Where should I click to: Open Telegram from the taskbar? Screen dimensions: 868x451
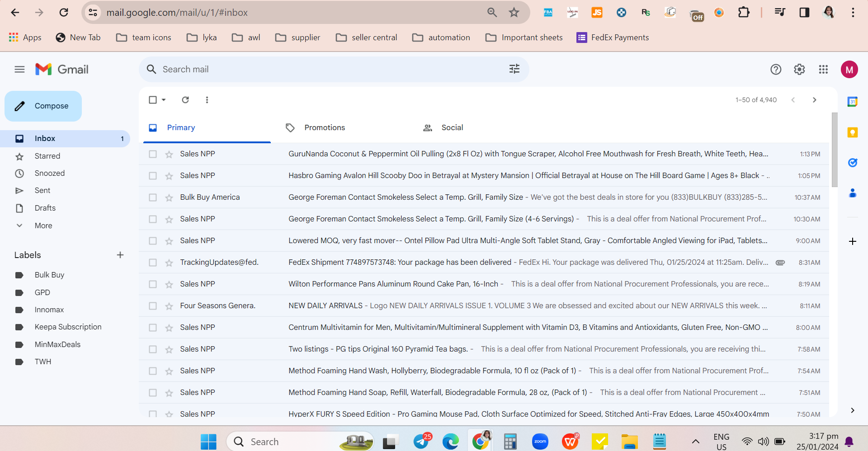point(422,442)
